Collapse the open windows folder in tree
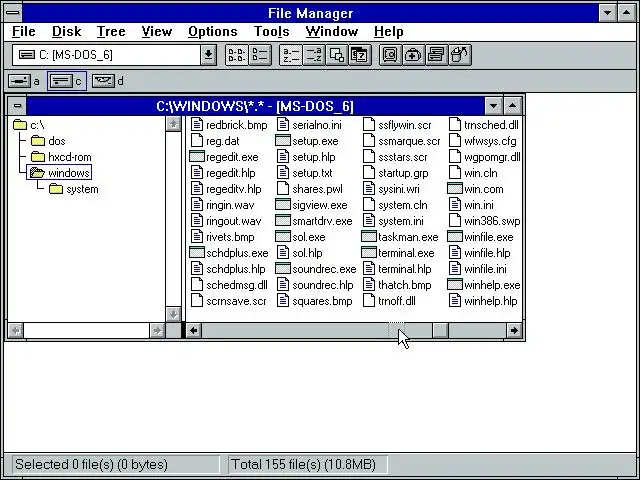This screenshot has width=640, height=480. coord(37,173)
